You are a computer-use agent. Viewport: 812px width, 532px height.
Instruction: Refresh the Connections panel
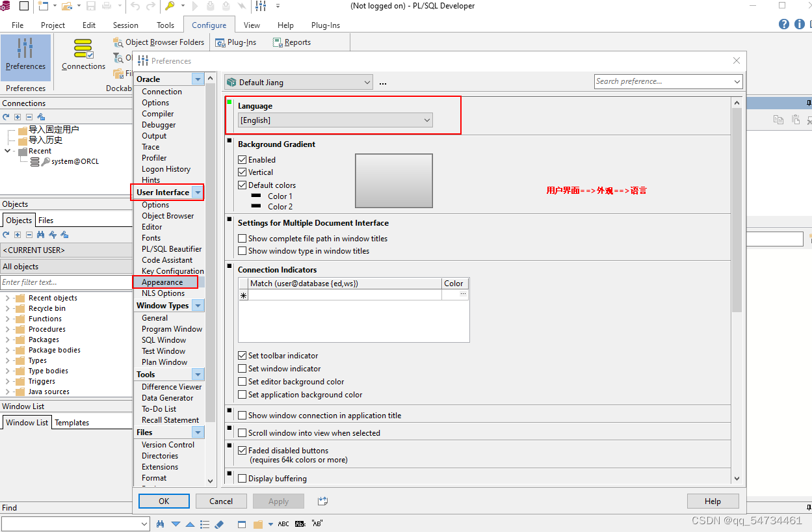6,116
